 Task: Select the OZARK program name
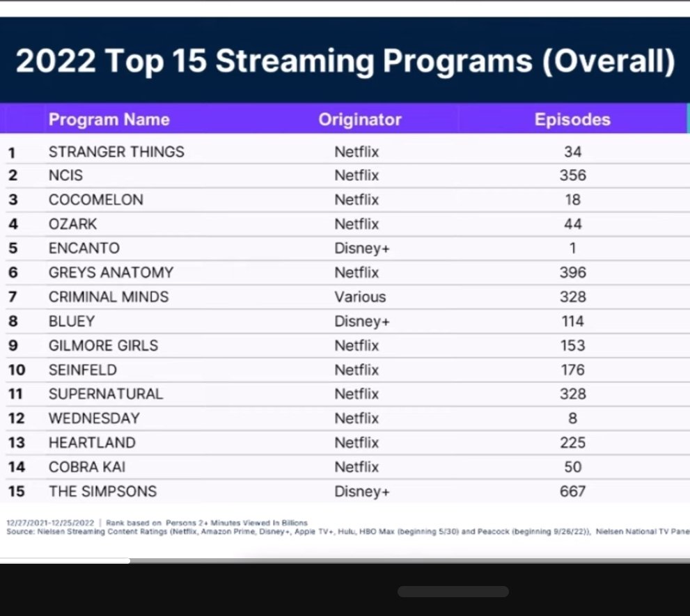point(72,224)
